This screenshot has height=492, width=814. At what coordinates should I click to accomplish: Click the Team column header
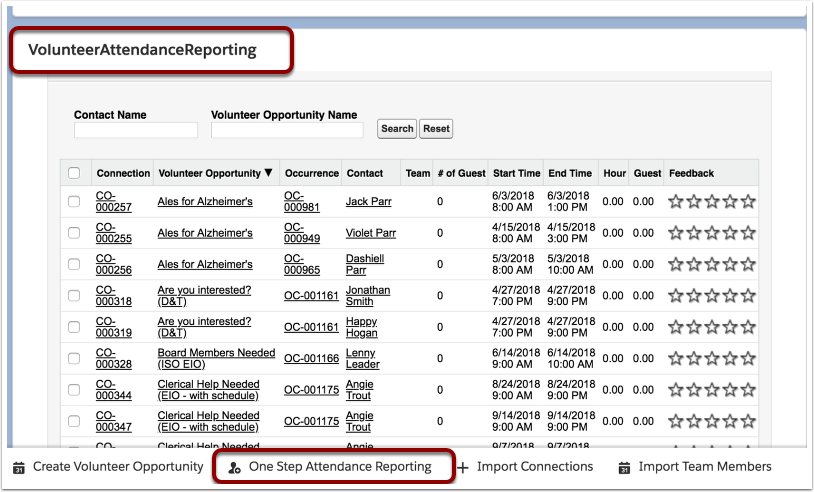418,173
